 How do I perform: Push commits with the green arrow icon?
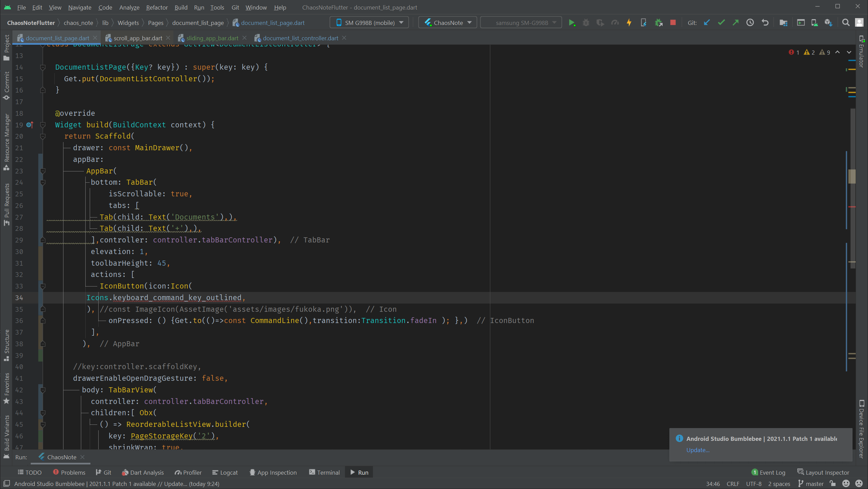[736, 22]
